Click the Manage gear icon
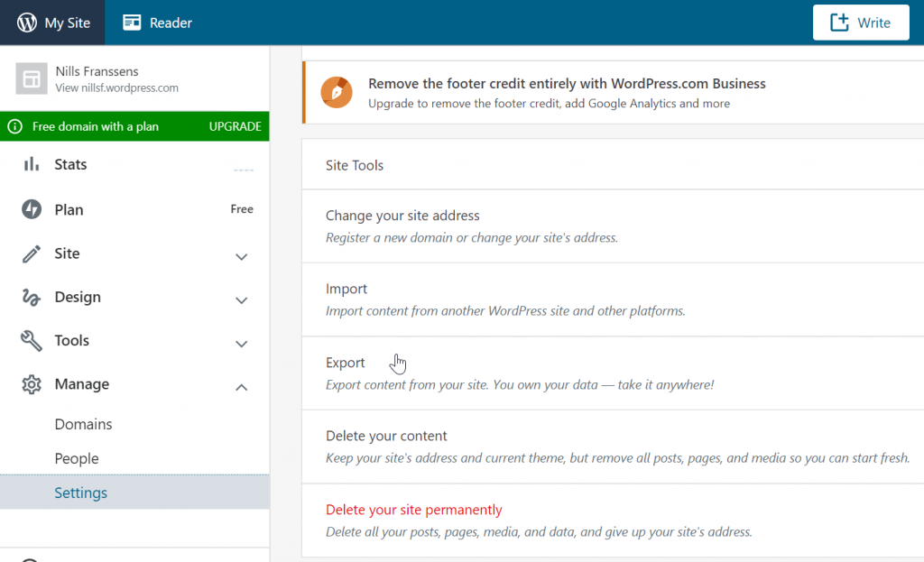The height and width of the screenshot is (562, 924). tap(32, 384)
